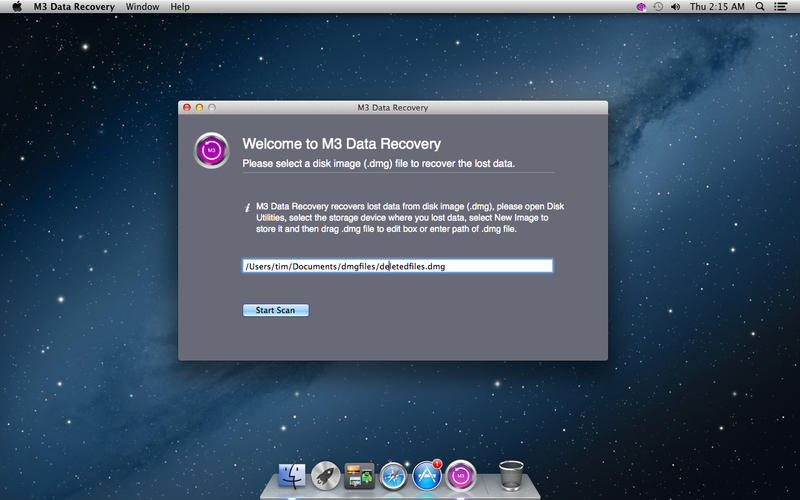
Task: Open the photo app icon in the Dock
Action: [359, 476]
